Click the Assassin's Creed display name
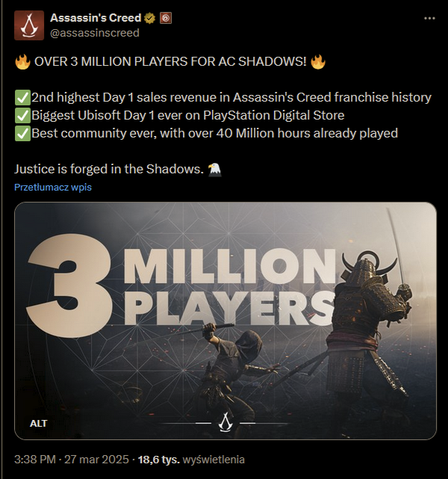Viewport: 448px width, 479px height. click(x=96, y=18)
